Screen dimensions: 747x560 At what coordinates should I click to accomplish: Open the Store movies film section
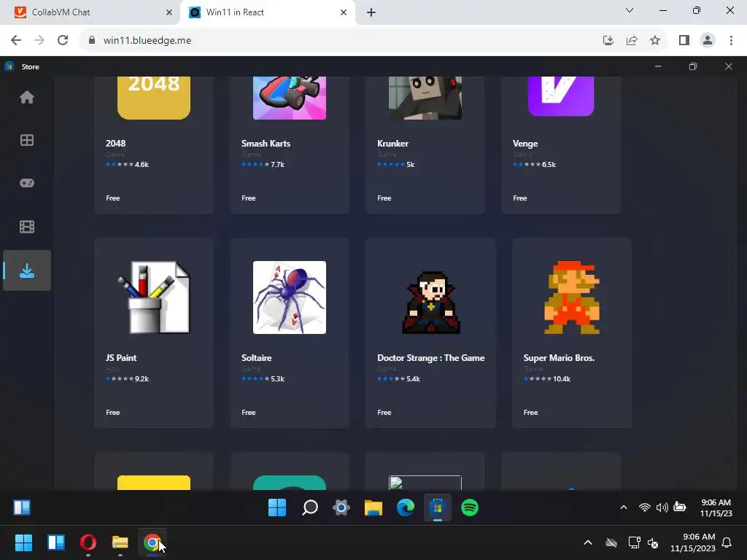click(x=27, y=227)
